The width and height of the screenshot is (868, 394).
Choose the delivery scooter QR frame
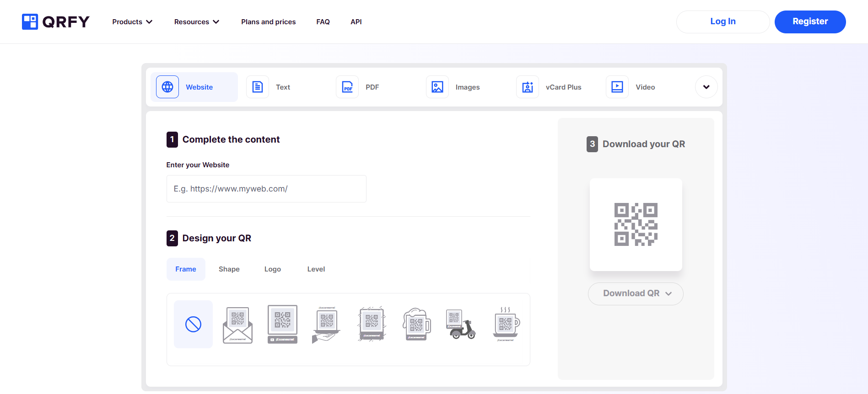click(461, 324)
